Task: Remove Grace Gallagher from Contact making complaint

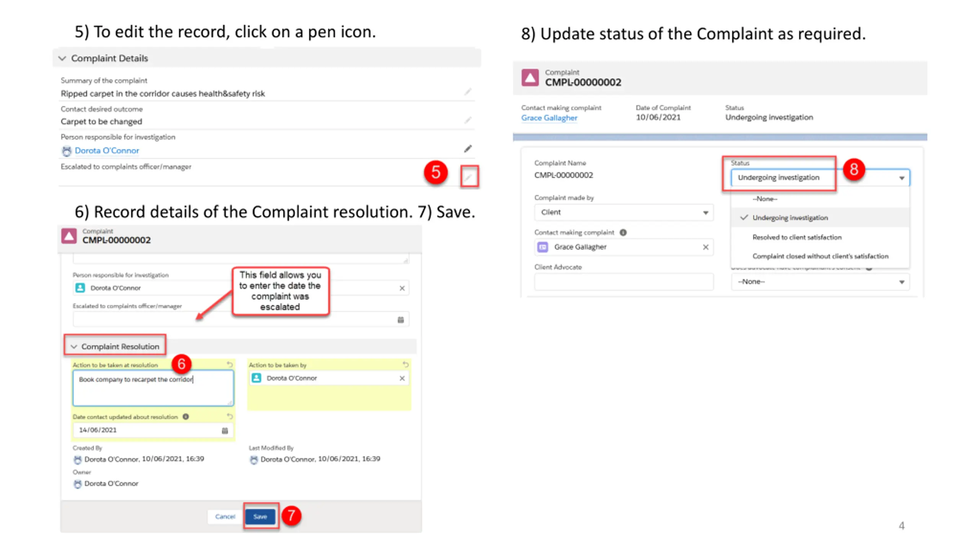Action: (x=706, y=247)
